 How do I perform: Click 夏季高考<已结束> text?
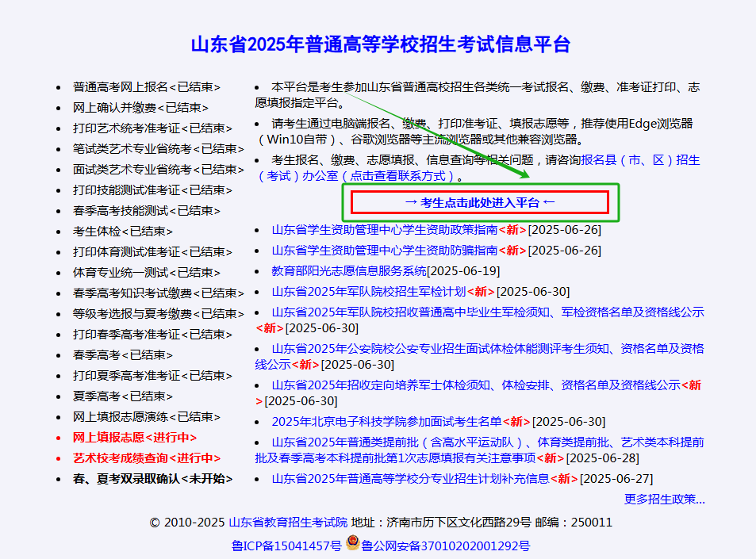tap(123, 396)
